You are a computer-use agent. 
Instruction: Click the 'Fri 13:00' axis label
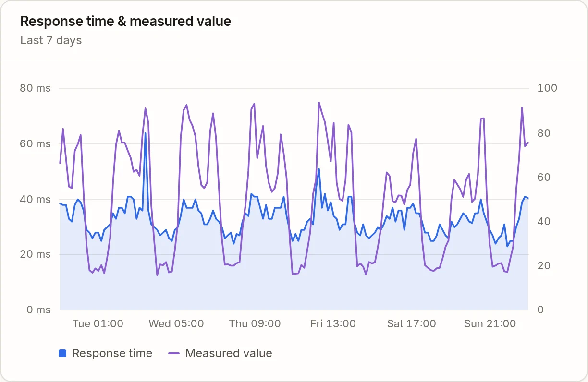[x=333, y=324]
